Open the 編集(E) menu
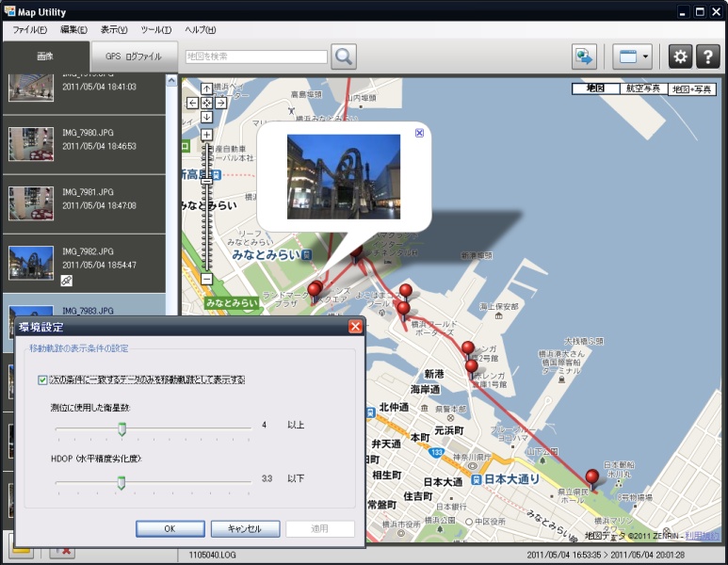This screenshot has height=565, width=728. tap(73, 30)
